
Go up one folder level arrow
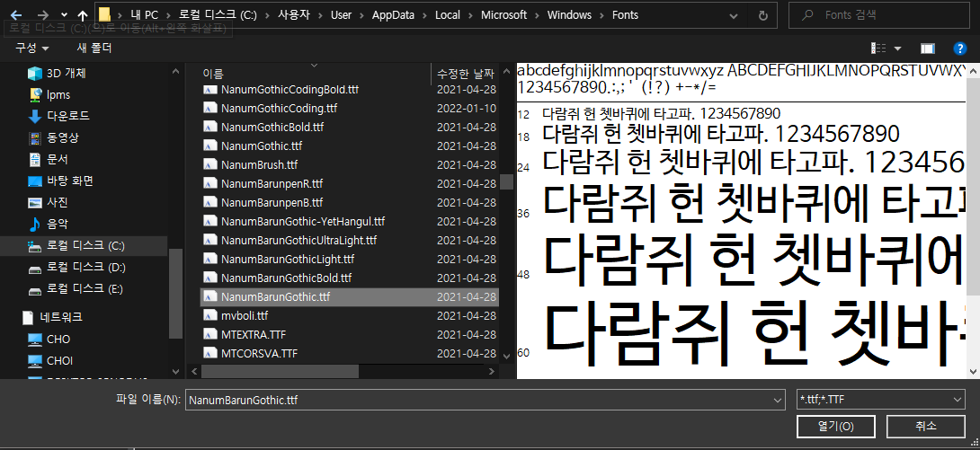coord(83,15)
